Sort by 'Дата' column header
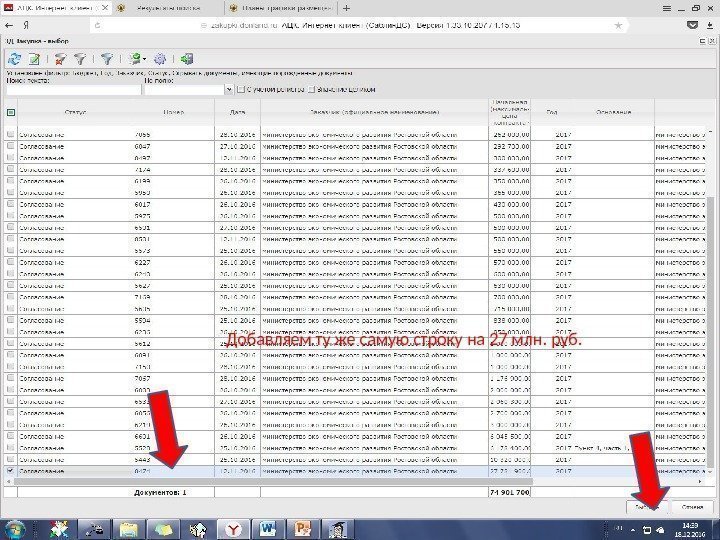720x540 pixels. point(237,112)
